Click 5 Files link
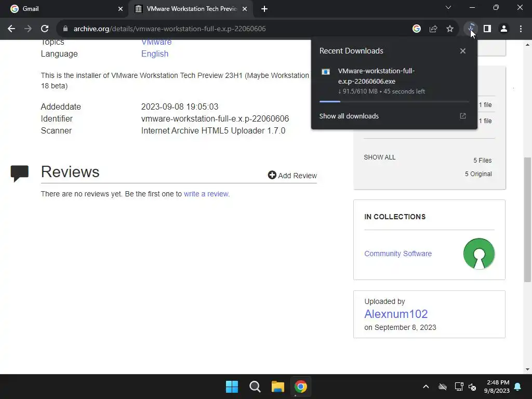 (483, 161)
